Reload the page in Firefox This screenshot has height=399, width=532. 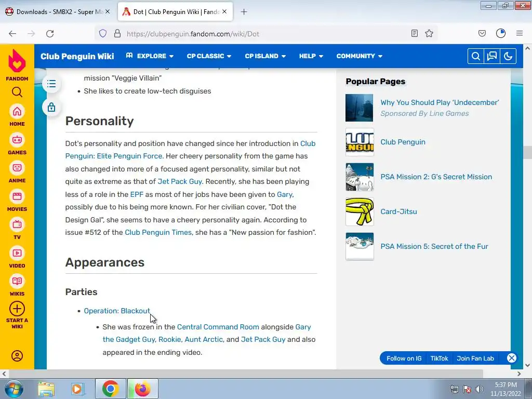click(50, 34)
